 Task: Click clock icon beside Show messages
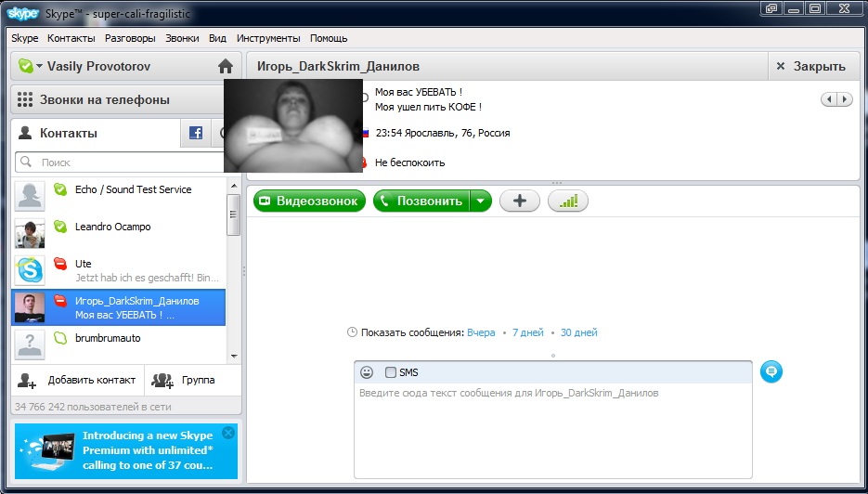(x=352, y=332)
